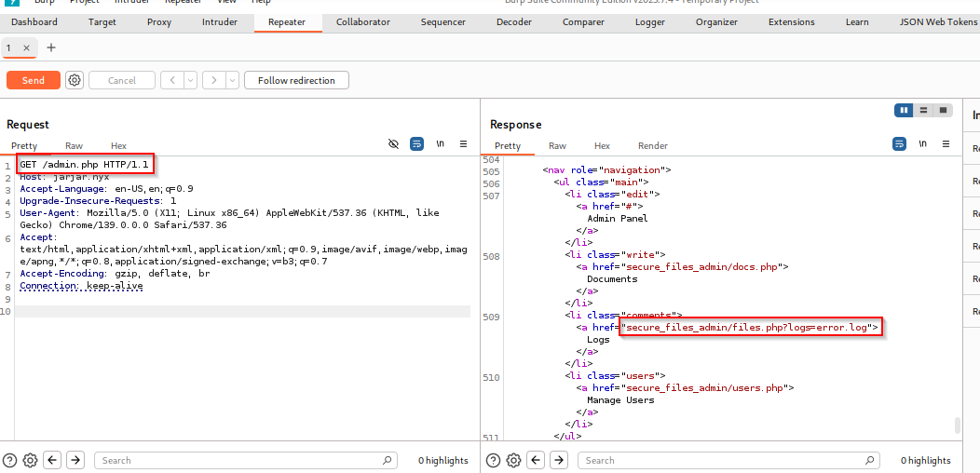Open Repeater request settings gear icon
The image size is (980, 473).
point(75,80)
